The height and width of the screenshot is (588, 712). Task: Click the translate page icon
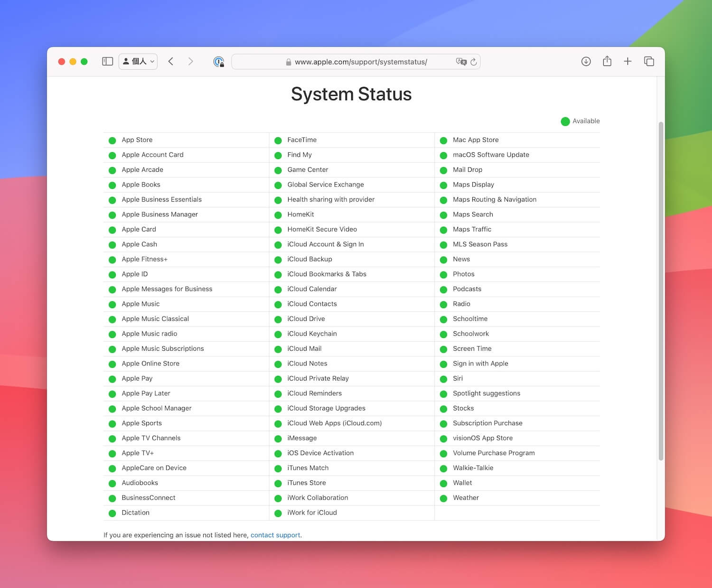[461, 62]
